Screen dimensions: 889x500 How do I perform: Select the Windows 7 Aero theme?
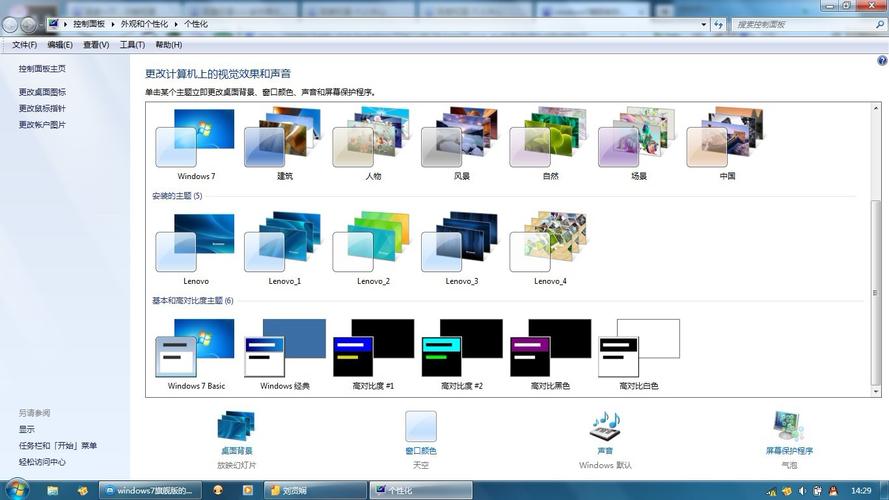196,145
